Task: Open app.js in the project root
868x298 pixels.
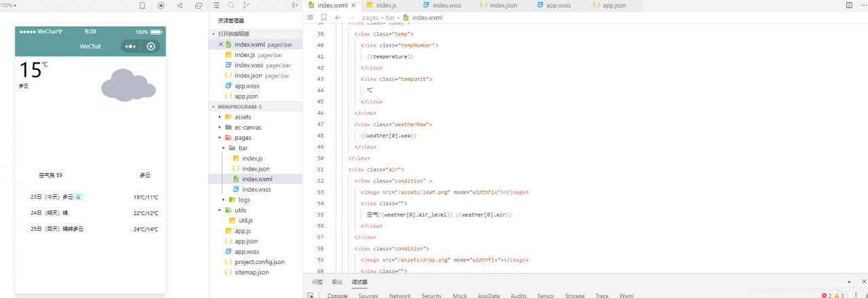Action: [x=256, y=231]
